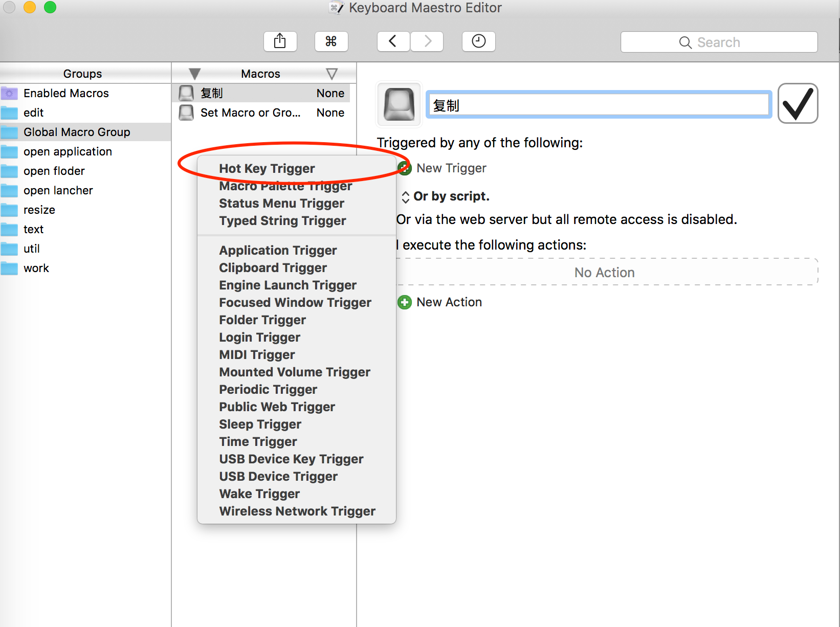Choose Time Trigger
Screen dimensions: 840x627
click(x=297, y=441)
